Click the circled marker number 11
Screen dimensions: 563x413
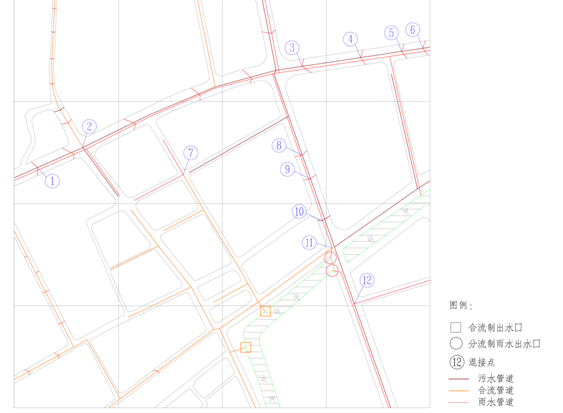[x=309, y=243]
